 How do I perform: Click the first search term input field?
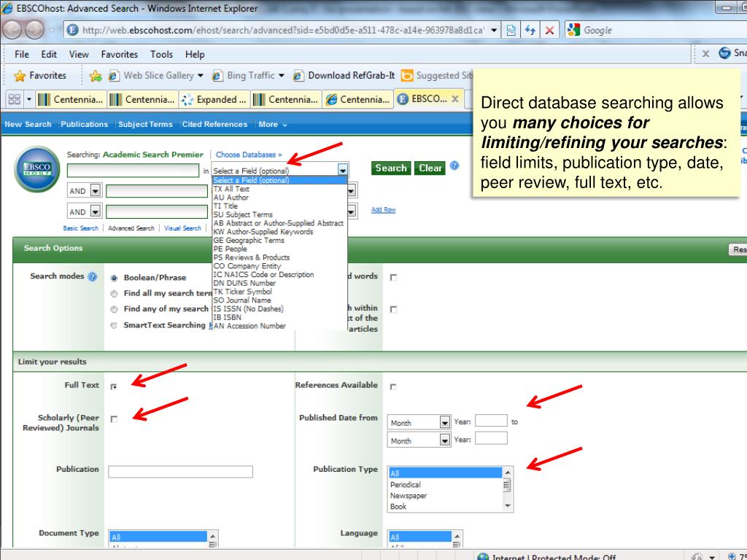pyautogui.click(x=133, y=170)
